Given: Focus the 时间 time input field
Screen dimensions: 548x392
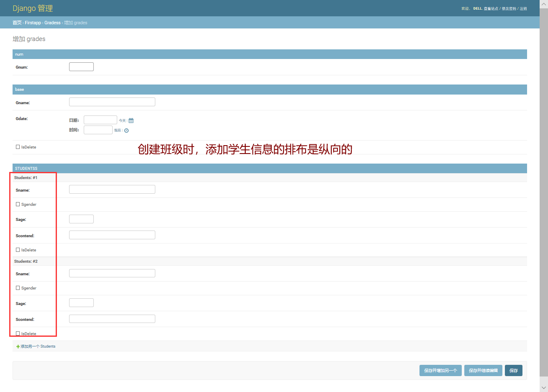Looking at the screenshot, I should (98, 130).
